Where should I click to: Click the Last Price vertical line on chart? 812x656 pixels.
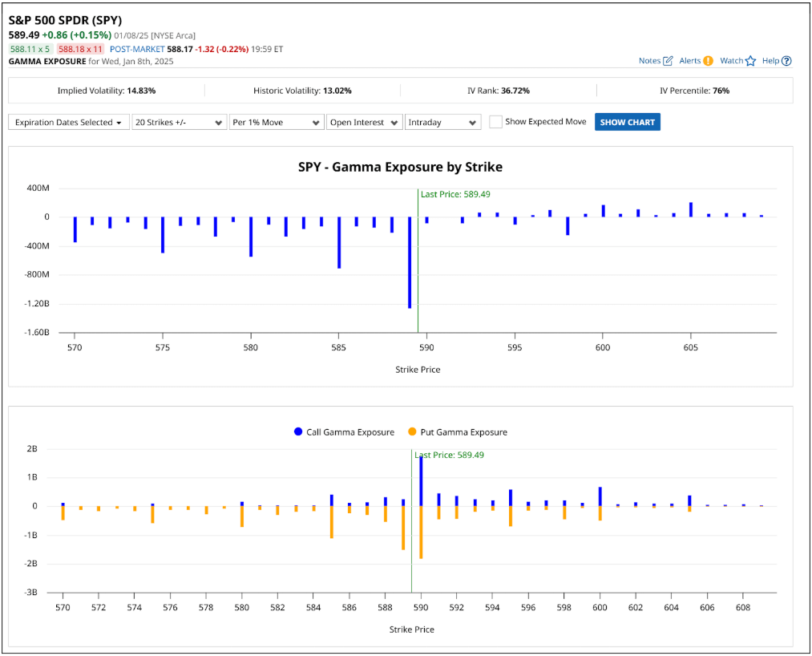418,257
